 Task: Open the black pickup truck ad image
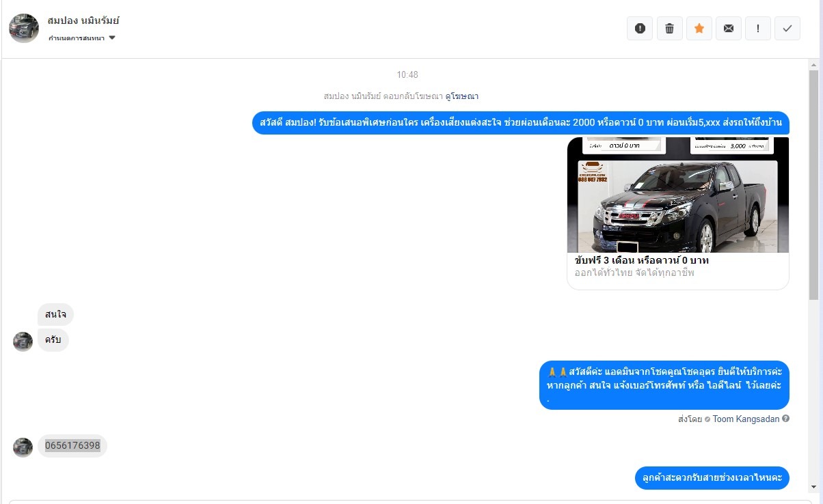678,195
